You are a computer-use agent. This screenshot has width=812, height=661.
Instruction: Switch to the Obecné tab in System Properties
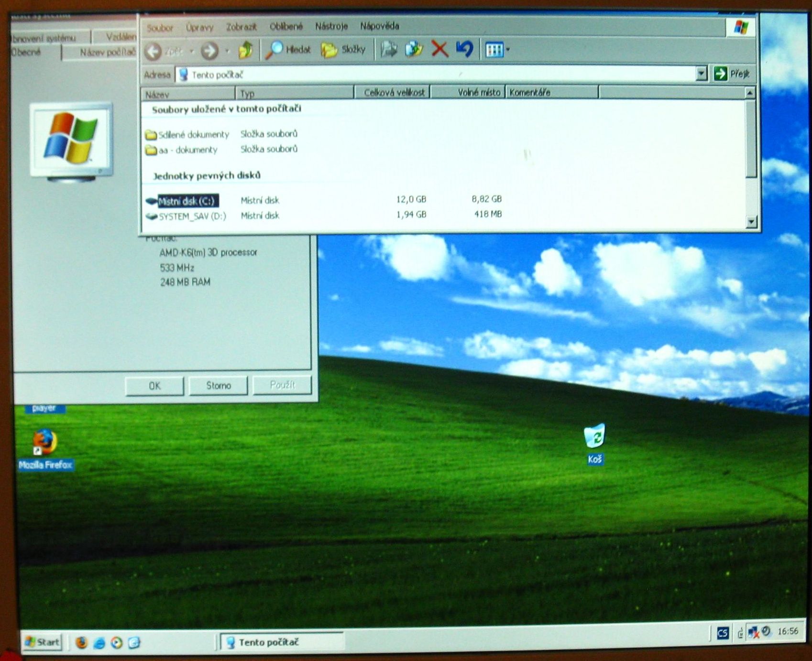pos(36,52)
